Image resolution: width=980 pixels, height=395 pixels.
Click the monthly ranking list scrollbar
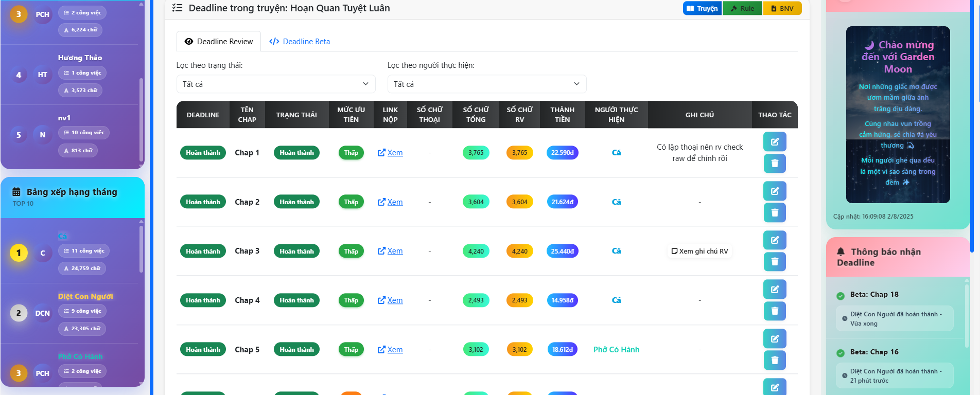coord(141,248)
